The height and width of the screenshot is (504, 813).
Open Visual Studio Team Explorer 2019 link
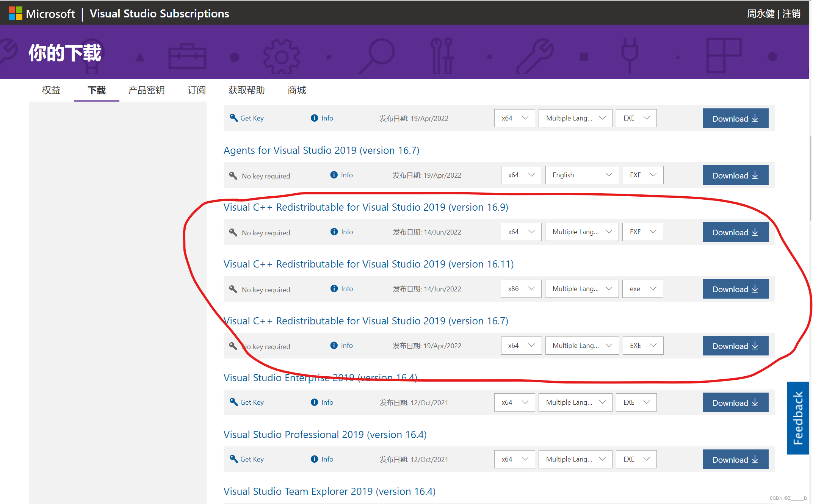pyautogui.click(x=329, y=491)
